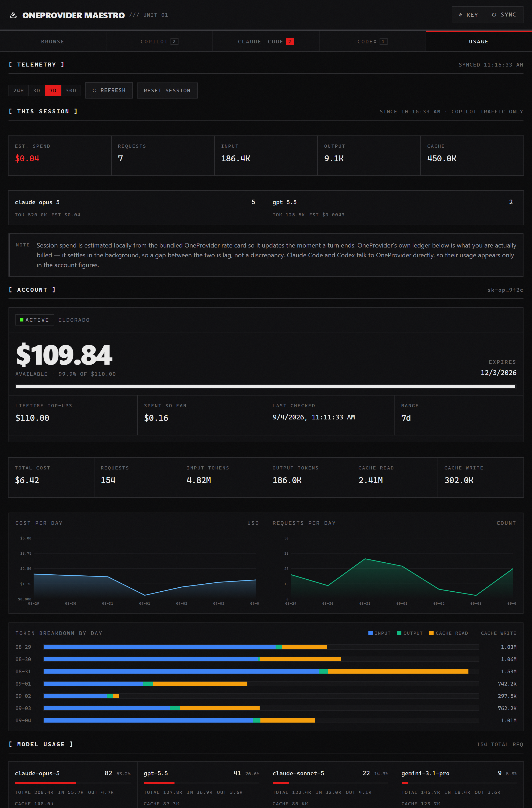Switch to the COPILOT tab
Screen dimensions: 532x808
point(159,42)
